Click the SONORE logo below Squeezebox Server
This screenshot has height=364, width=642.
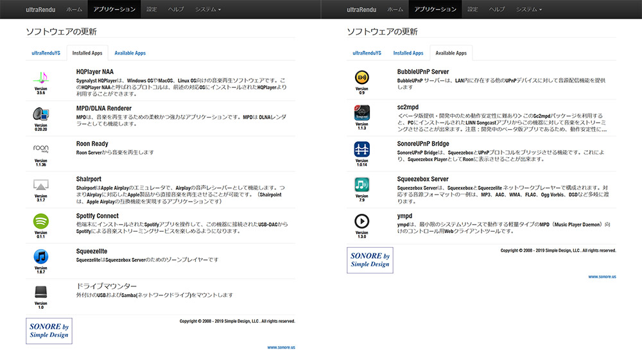click(370, 260)
